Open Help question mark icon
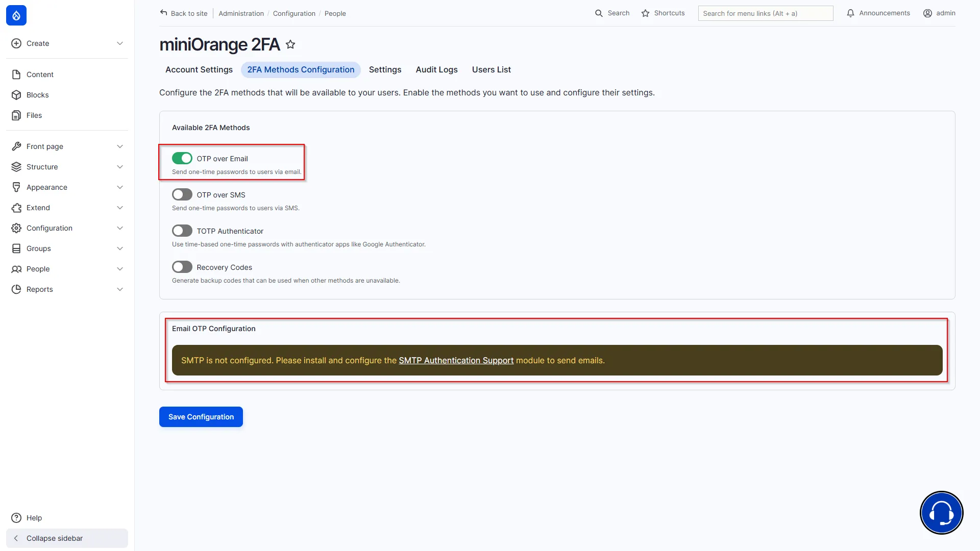This screenshot has width=980, height=551. [16, 518]
